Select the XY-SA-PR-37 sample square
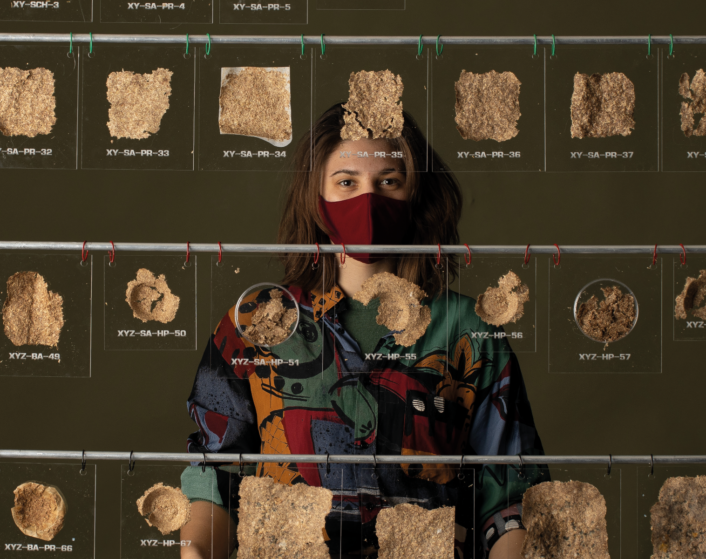This screenshot has height=559, width=706. click(602, 105)
